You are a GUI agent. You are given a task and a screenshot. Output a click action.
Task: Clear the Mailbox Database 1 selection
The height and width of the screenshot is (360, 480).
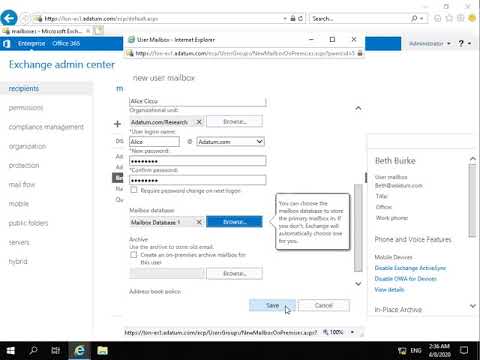[199, 222]
